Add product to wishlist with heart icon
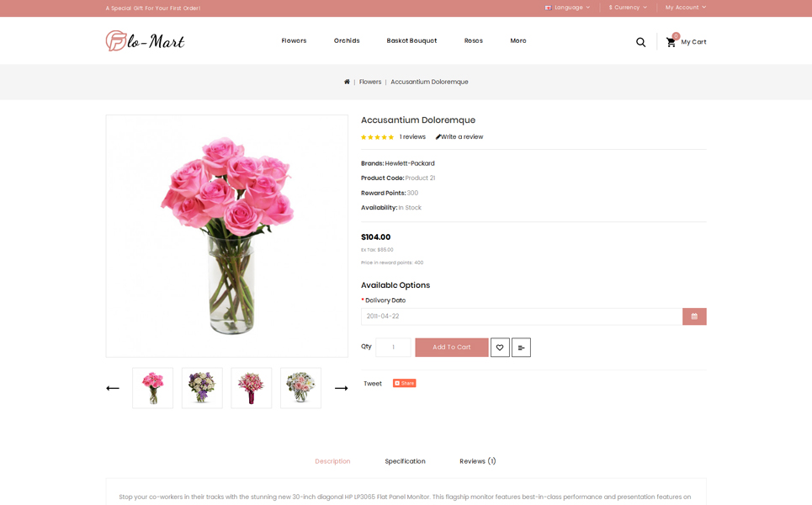Image resolution: width=812 pixels, height=505 pixels. point(500,348)
